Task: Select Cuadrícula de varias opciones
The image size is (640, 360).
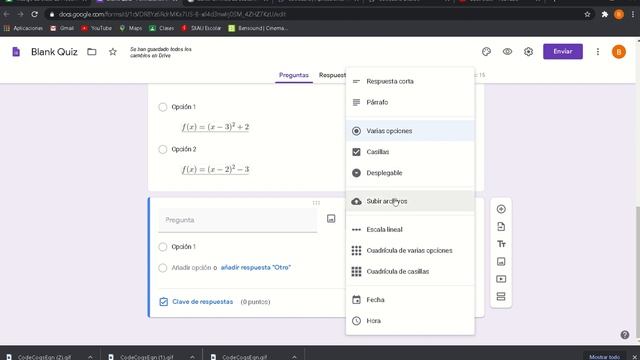Action: coord(410,250)
